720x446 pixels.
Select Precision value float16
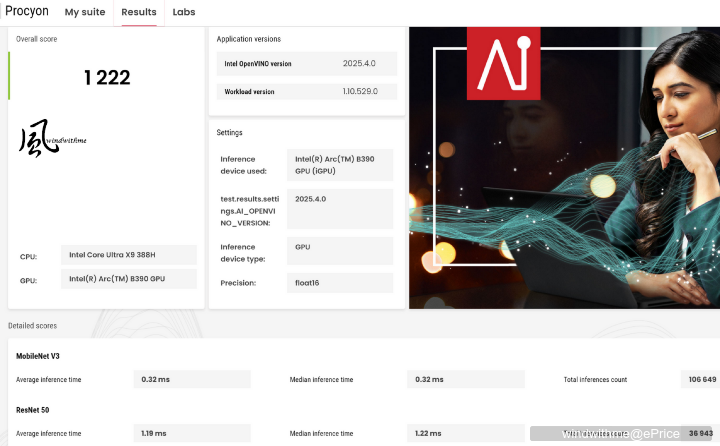pyautogui.click(x=340, y=283)
